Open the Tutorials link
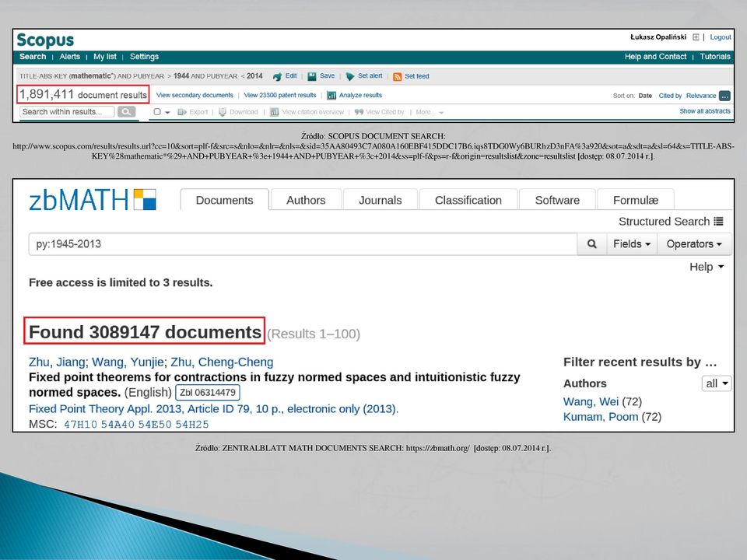This screenshot has height=560, width=747. click(x=715, y=57)
